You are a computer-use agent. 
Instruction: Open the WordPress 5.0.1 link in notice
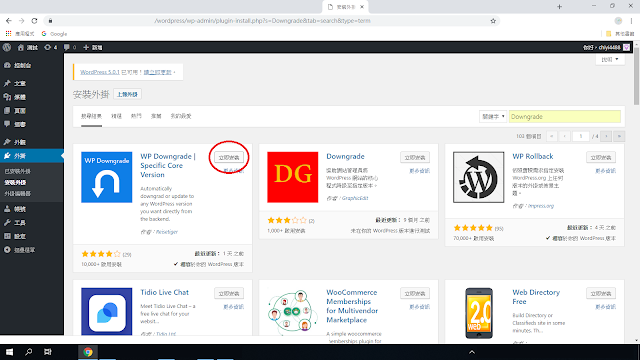click(100, 72)
